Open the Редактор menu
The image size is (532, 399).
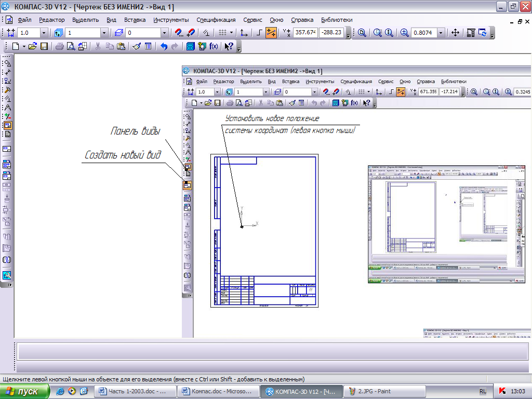point(51,20)
